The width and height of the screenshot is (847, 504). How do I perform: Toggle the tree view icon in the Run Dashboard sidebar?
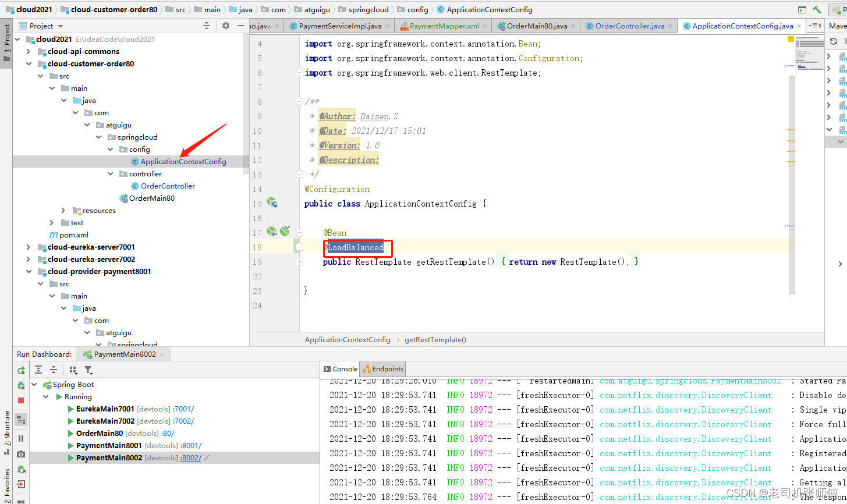point(21,419)
